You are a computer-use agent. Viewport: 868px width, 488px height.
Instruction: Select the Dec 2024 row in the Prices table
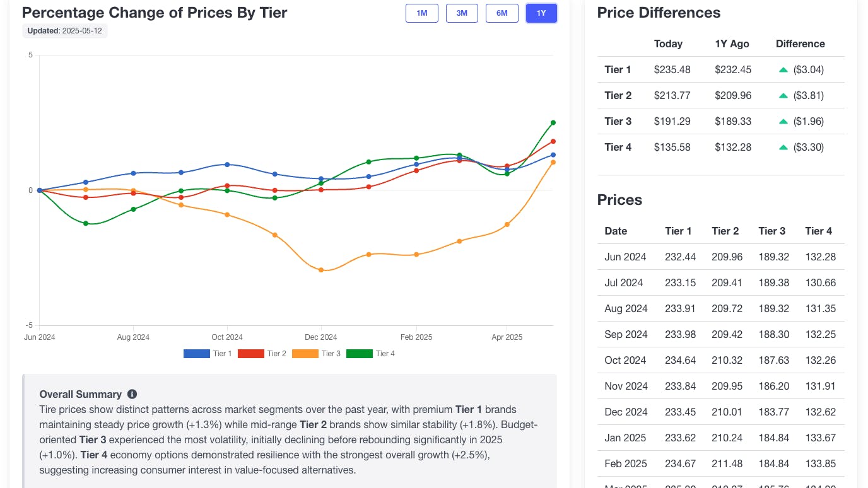coord(719,412)
